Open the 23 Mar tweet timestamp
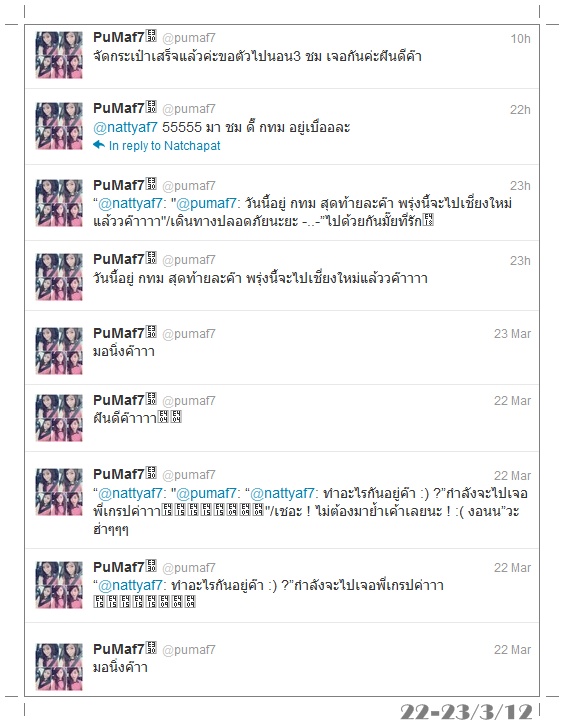Image resolution: width=564 pixels, height=721 pixels. click(x=512, y=334)
